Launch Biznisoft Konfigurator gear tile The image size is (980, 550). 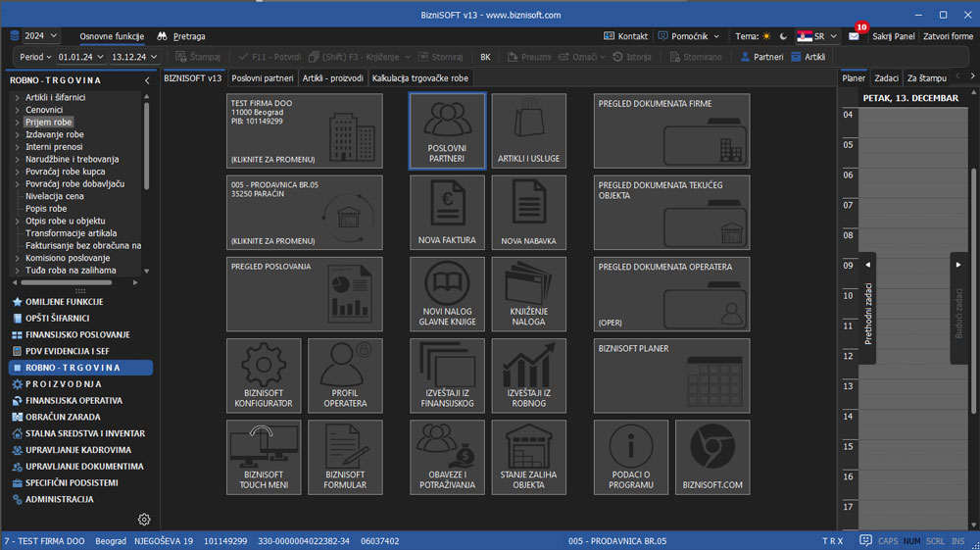[x=262, y=375]
